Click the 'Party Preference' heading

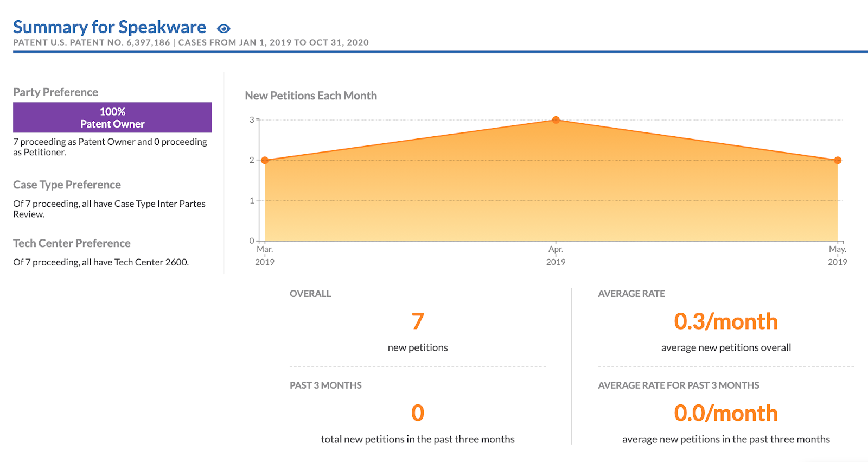(x=56, y=92)
